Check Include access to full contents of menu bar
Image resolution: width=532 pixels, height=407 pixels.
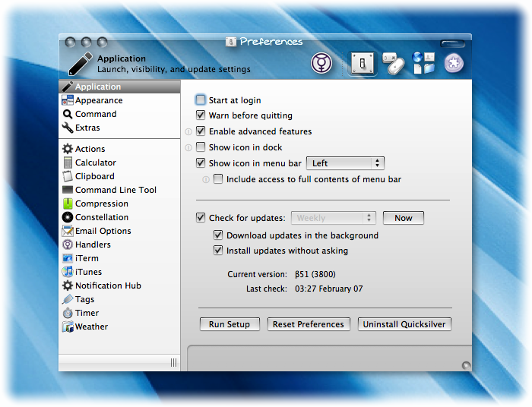coord(218,178)
